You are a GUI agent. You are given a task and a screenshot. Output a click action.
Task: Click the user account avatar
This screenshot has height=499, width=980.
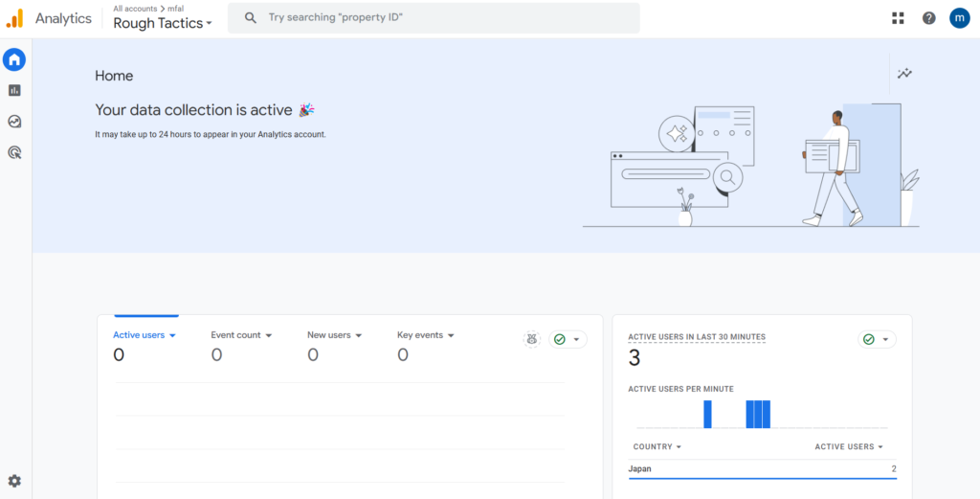tap(959, 18)
